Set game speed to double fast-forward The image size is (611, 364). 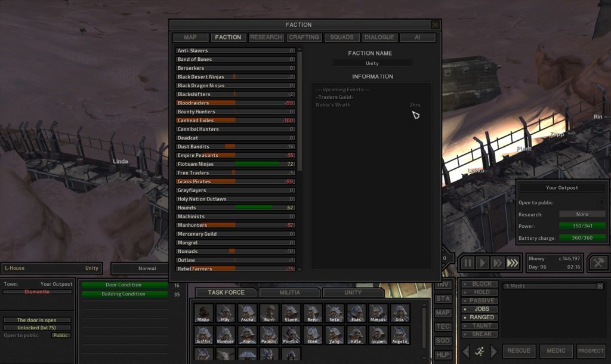pyautogui.click(x=497, y=263)
